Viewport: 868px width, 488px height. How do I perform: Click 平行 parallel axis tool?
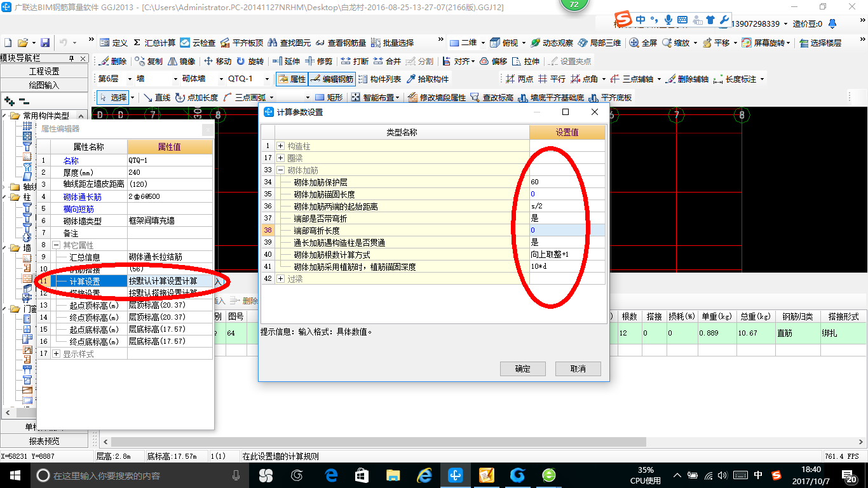click(x=552, y=79)
